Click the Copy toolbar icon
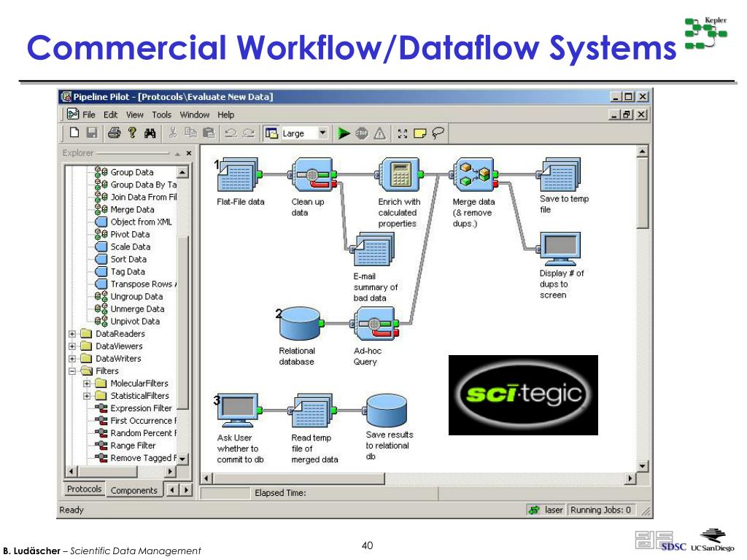The width and height of the screenshot is (747, 560). [190, 133]
